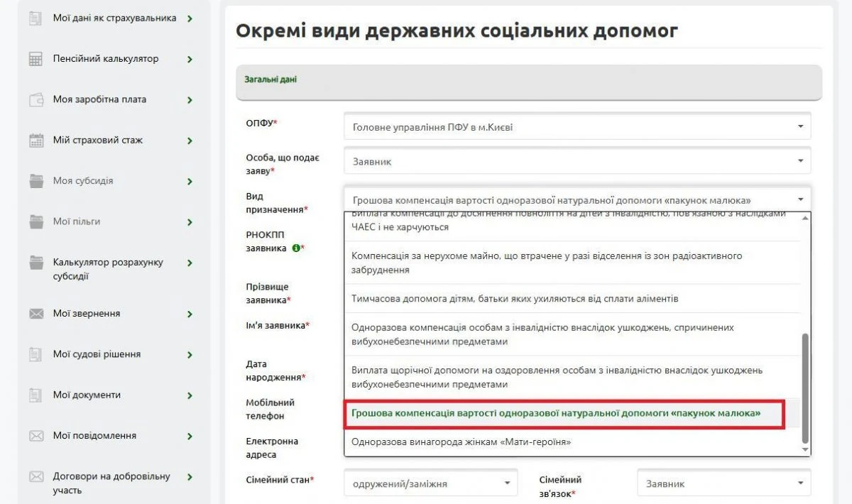This screenshot has width=852, height=504.
Task: Click the Моя заробітна плата sidebar icon
Action: click(35, 99)
